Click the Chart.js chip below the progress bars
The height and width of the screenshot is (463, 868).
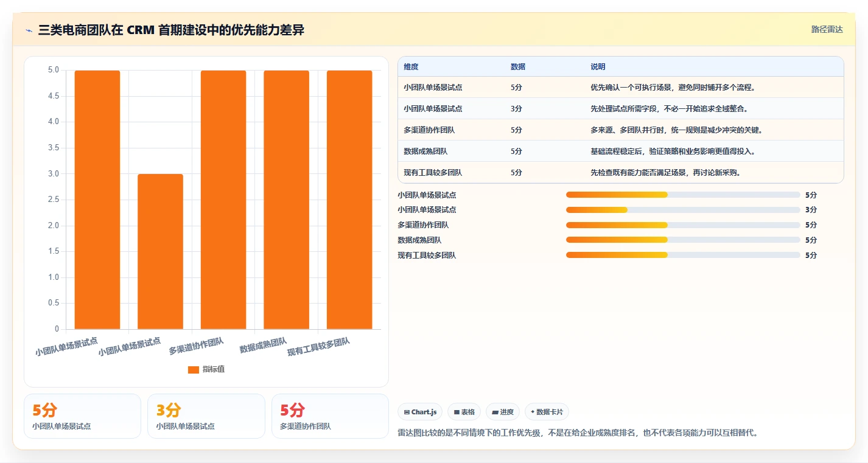[420, 412]
